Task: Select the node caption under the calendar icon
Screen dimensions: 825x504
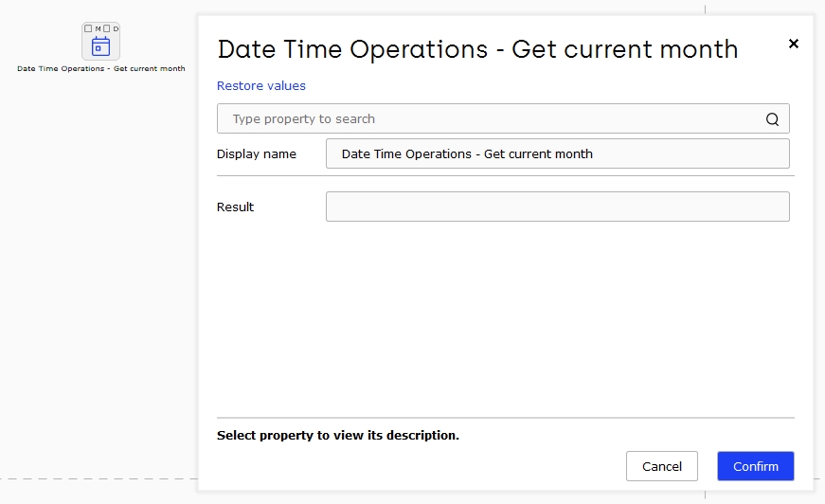Action: tap(101, 68)
